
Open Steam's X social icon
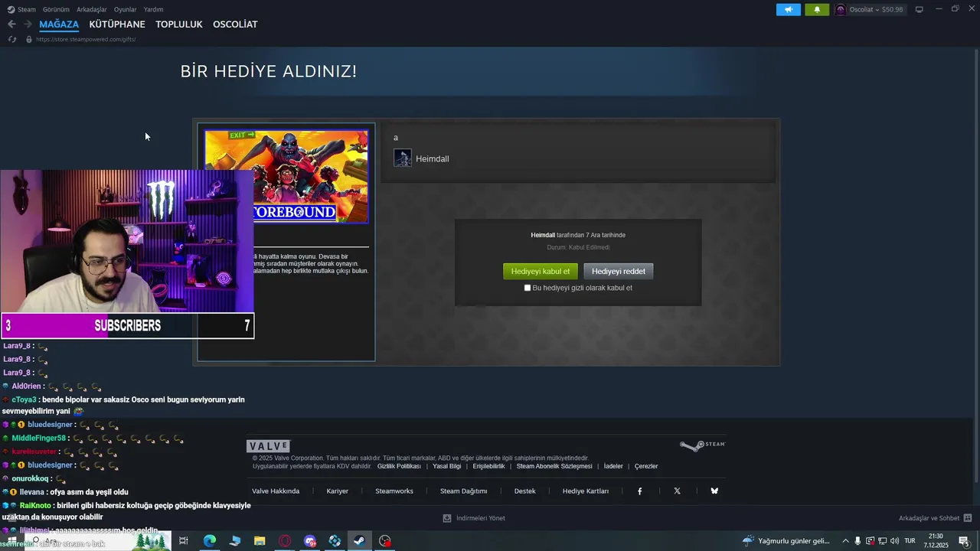pyautogui.click(x=677, y=491)
